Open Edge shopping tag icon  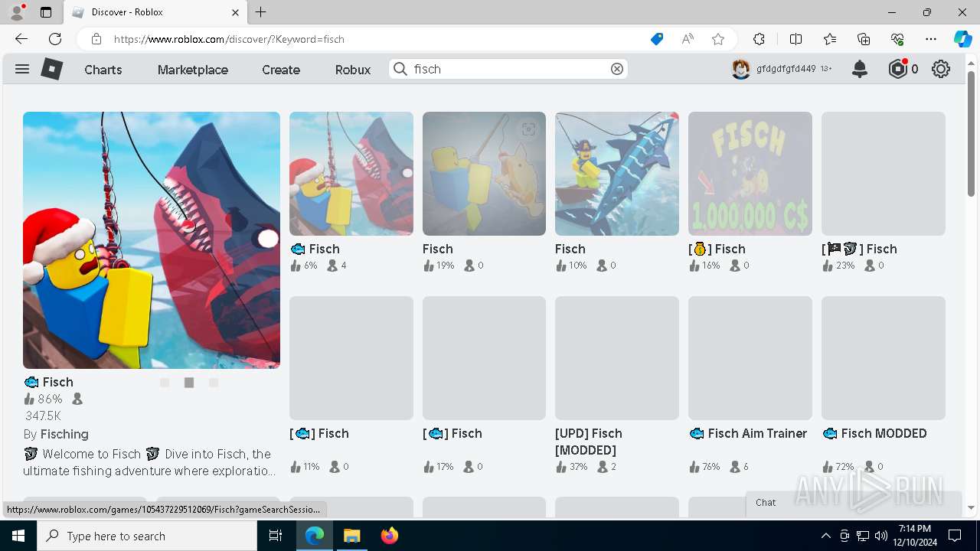tap(657, 39)
